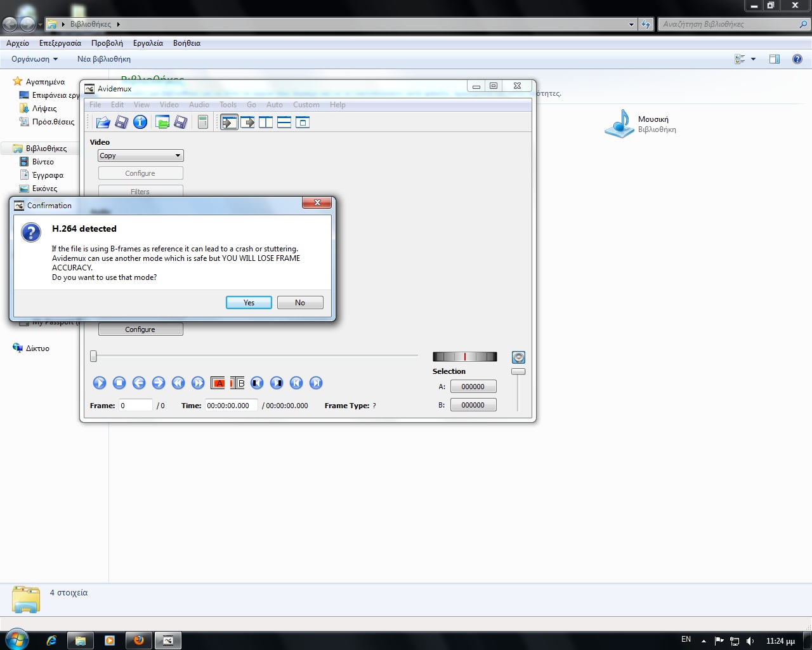This screenshot has height=650, width=812.
Task: Click the Open video icon in Avidemux toolbar
Action: pyautogui.click(x=103, y=122)
